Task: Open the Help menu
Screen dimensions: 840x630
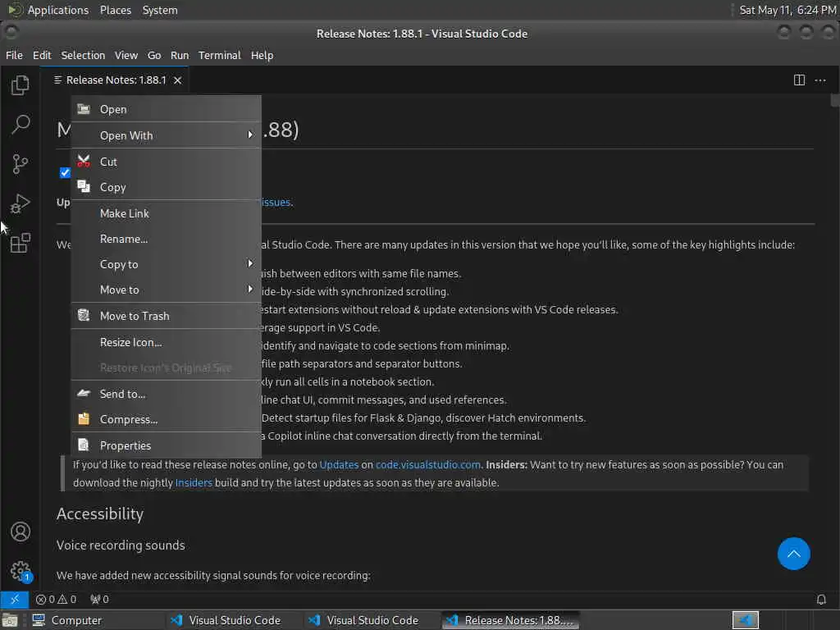Action: (262, 55)
